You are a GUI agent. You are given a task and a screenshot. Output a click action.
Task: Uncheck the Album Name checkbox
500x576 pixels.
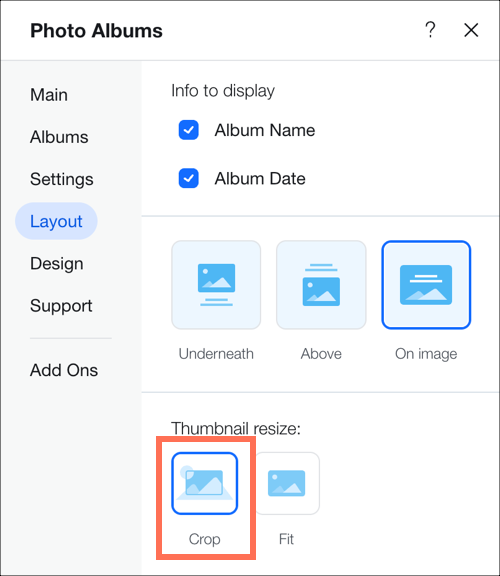click(188, 130)
